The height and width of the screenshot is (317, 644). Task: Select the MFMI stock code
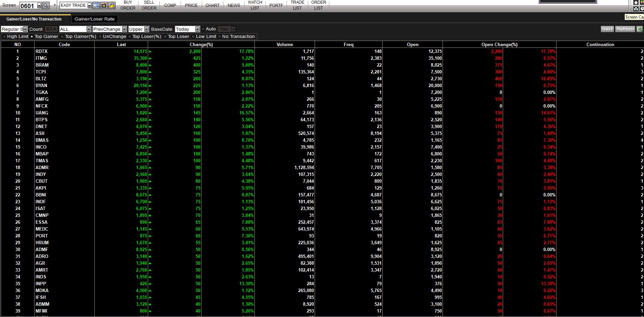[41, 311]
